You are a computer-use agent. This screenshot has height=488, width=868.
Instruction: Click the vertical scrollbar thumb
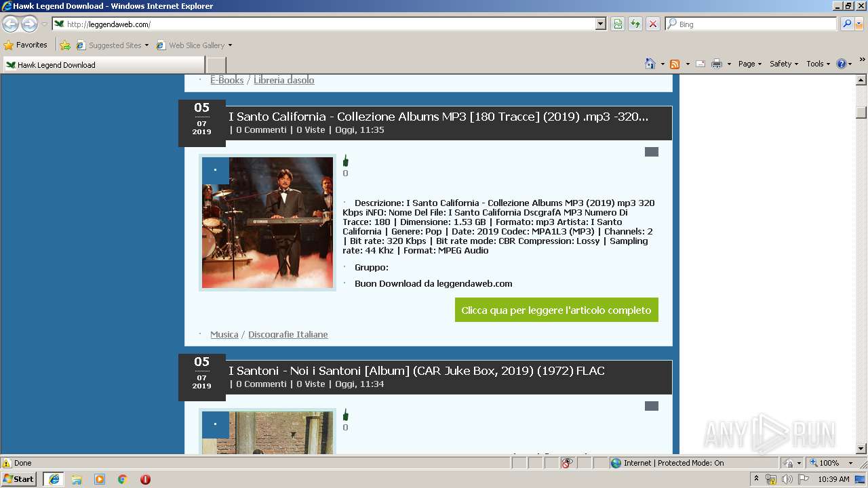861,113
